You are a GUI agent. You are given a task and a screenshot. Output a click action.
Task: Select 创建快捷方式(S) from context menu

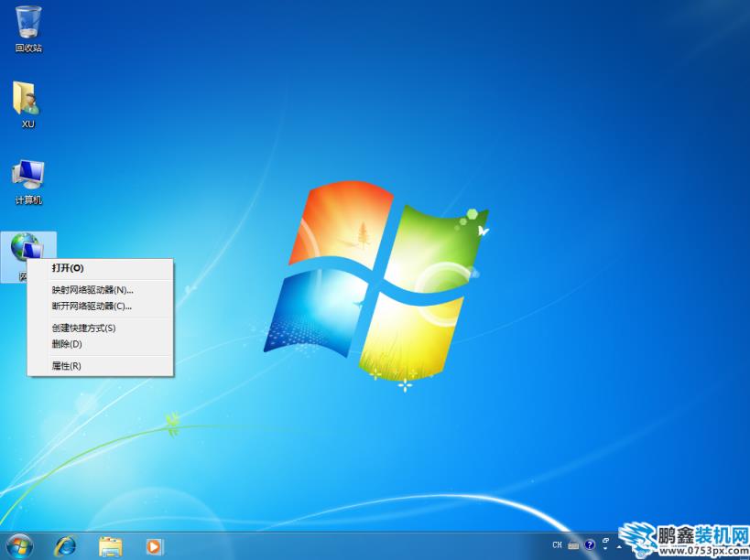coord(101,328)
